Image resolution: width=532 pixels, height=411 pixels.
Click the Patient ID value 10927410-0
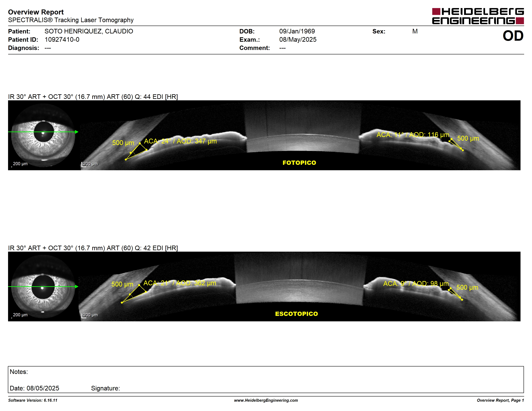pyautogui.click(x=62, y=39)
